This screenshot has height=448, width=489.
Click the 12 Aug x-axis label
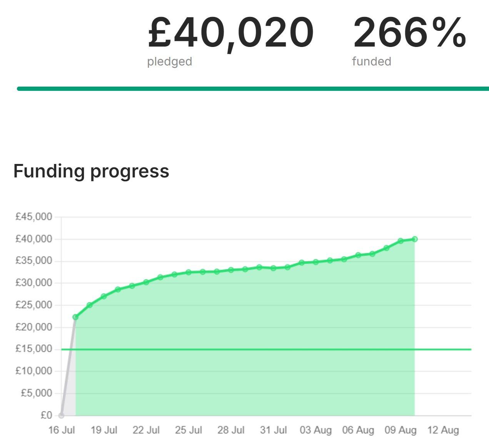(x=443, y=430)
